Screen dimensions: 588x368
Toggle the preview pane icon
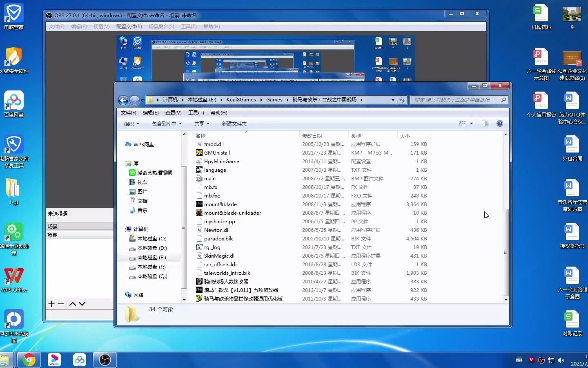tap(485, 123)
